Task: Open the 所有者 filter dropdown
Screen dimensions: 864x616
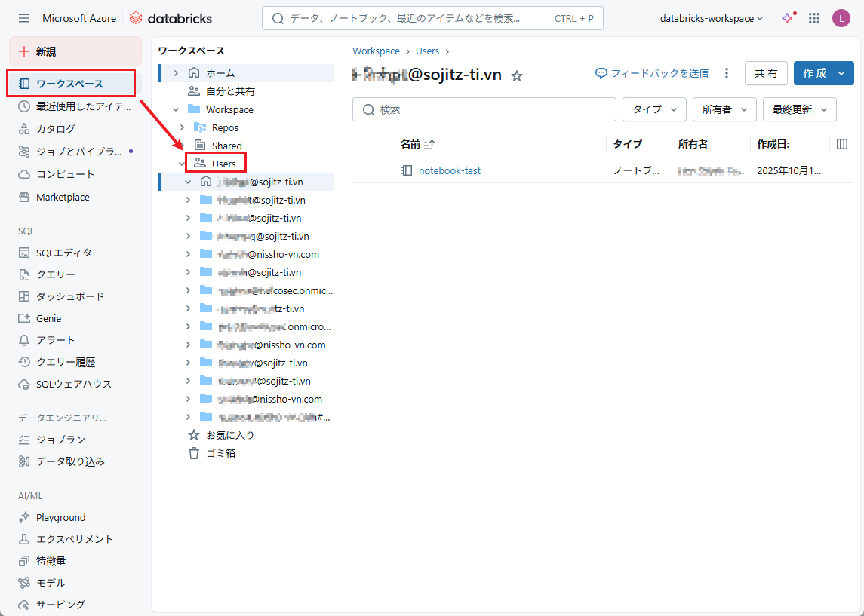Action: (x=724, y=109)
